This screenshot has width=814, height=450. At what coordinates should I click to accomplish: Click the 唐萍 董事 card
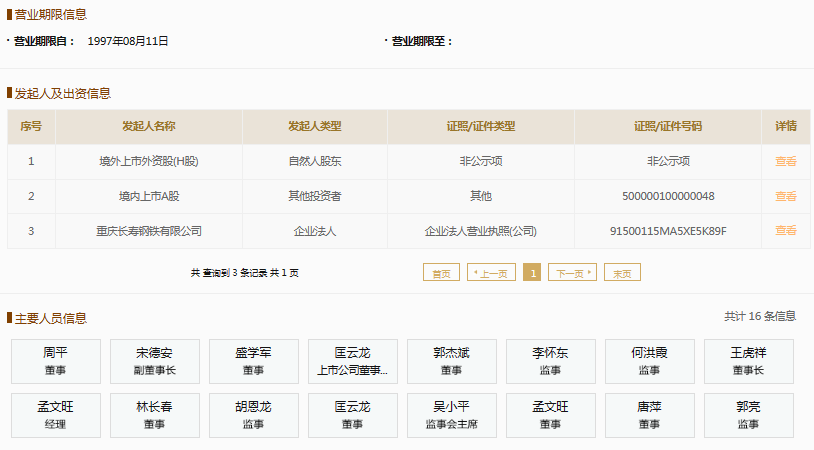tap(649, 415)
